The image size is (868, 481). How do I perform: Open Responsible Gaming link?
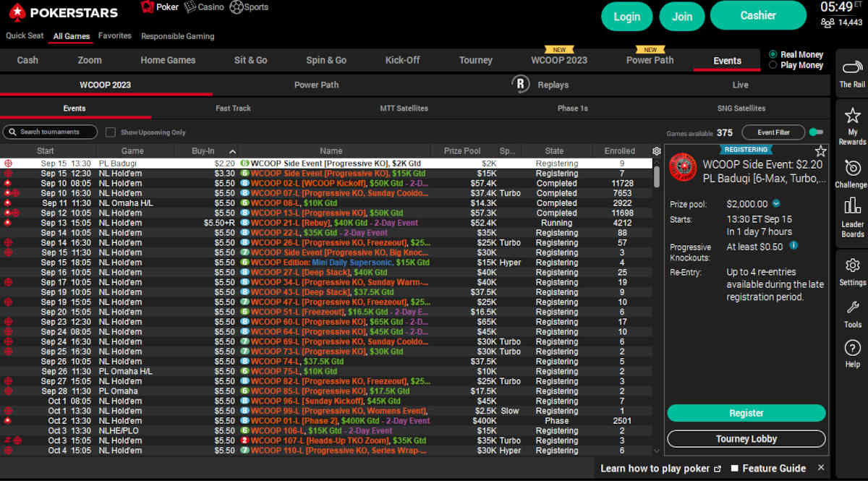[x=177, y=36]
